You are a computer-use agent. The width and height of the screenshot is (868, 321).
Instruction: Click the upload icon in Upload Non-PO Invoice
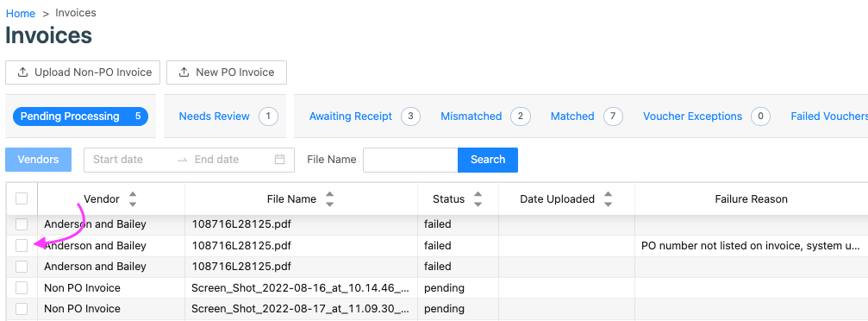click(22, 72)
